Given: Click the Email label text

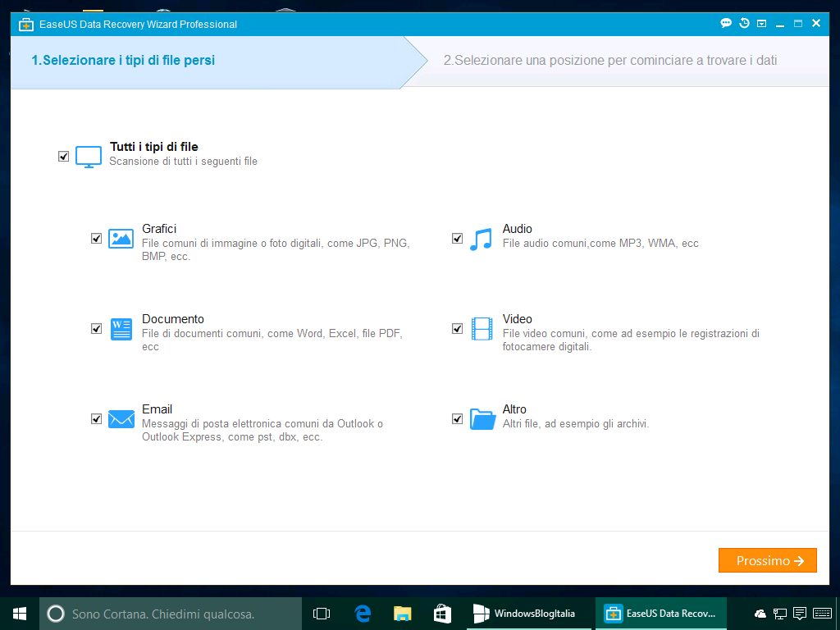Looking at the screenshot, I should pos(157,409).
